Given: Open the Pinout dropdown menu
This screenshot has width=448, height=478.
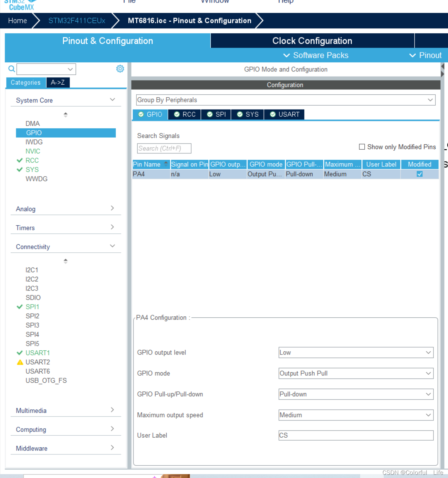Looking at the screenshot, I should click(425, 55).
